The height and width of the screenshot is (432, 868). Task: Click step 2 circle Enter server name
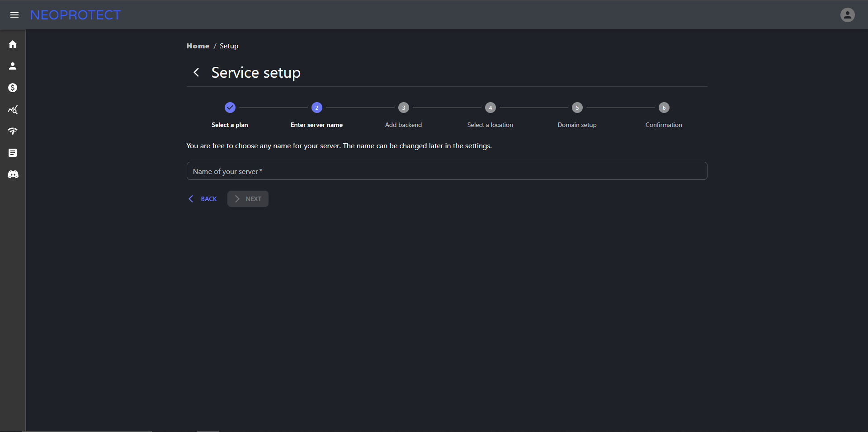coord(317,108)
